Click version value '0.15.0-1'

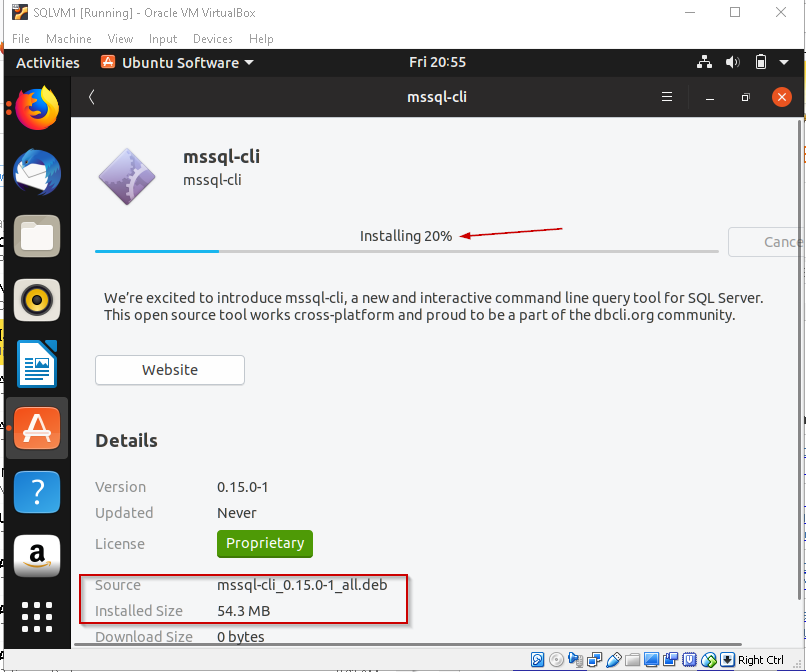242,487
